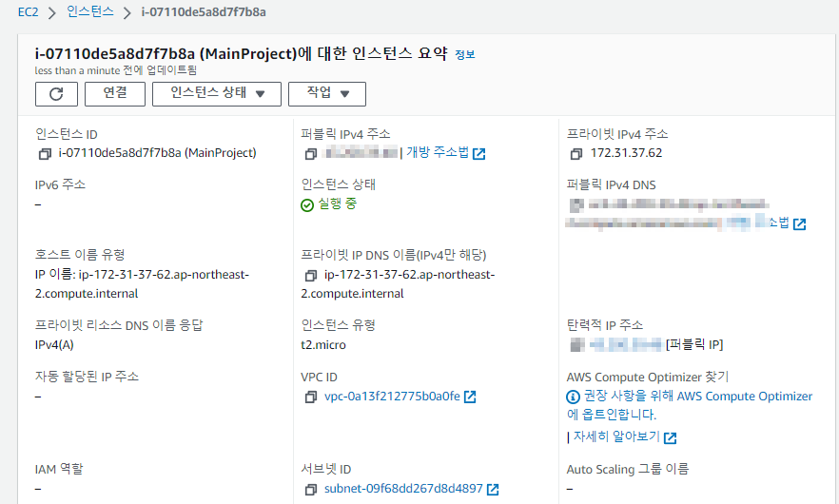Open the 정보 info link

click(464, 54)
